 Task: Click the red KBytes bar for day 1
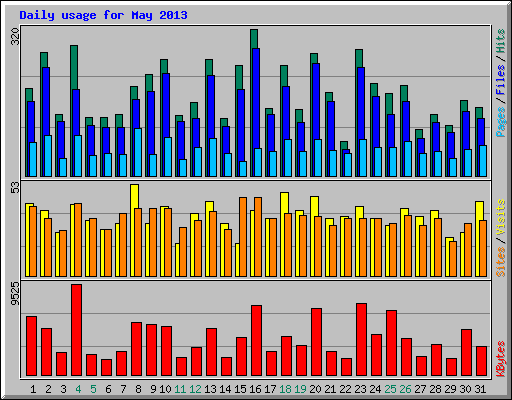31,346
